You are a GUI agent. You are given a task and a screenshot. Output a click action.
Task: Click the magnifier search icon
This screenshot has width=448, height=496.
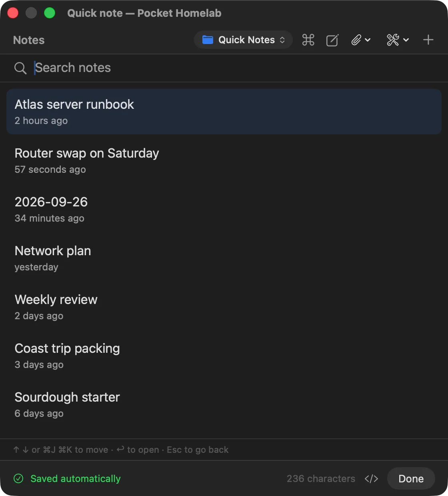pos(20,68)
